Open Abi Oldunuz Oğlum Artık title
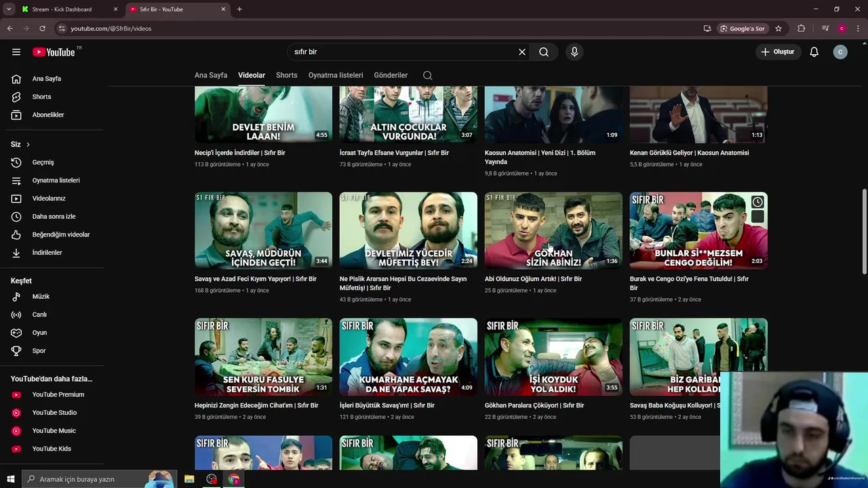Screen dimensions: 868x488 click(533, 279)
